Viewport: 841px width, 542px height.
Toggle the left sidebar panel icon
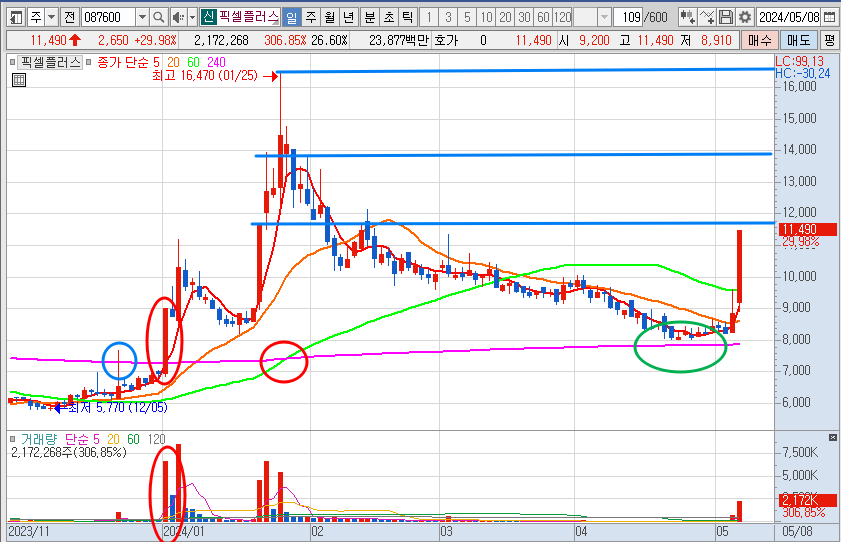tap(17, 18)
